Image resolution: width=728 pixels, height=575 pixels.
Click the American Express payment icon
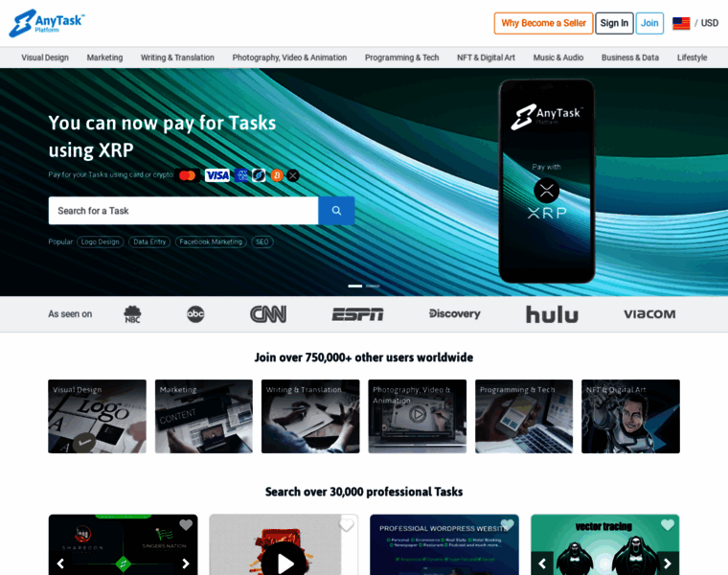coord(241,175)
